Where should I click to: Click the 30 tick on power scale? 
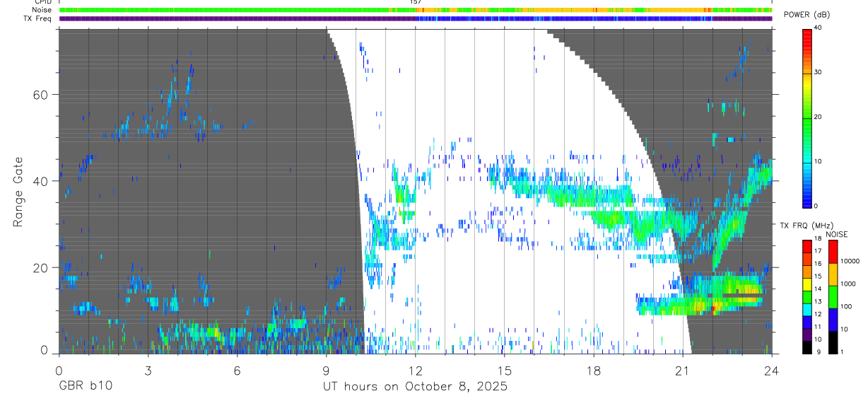(x=817, y=71)
